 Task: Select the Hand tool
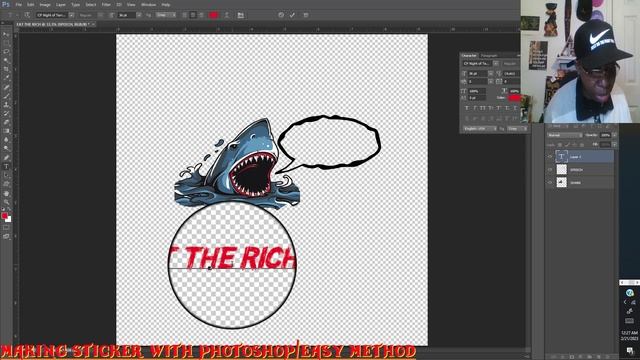pyautogui.click(x=6, y=193)
